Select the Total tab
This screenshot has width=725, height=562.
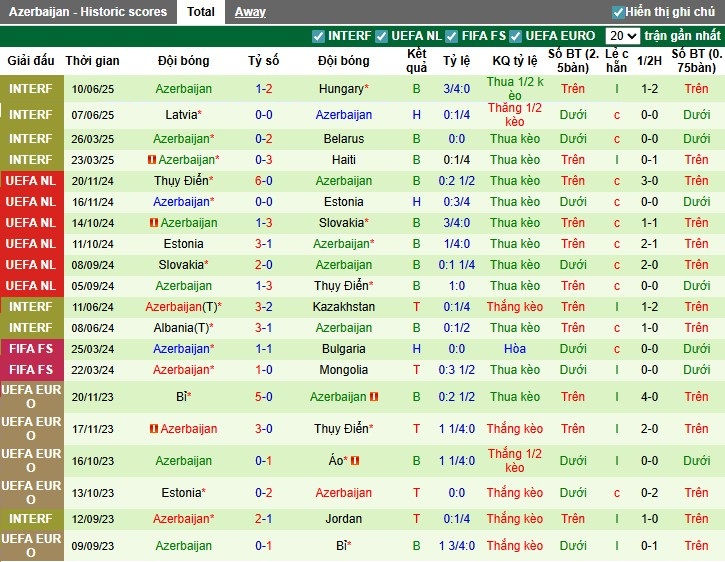[x=200, y=12]
